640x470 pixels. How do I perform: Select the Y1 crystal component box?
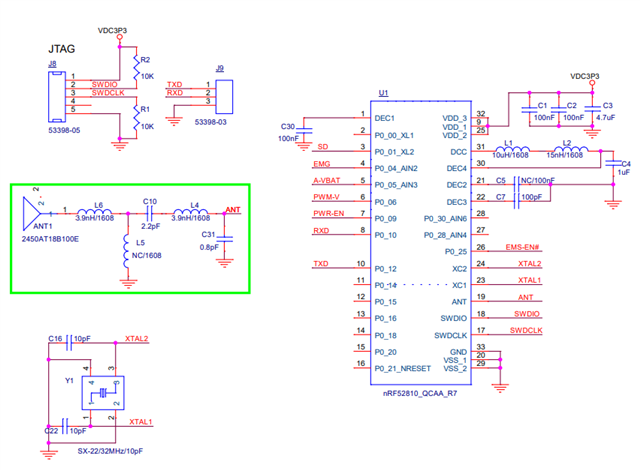(x=103, y=393)
